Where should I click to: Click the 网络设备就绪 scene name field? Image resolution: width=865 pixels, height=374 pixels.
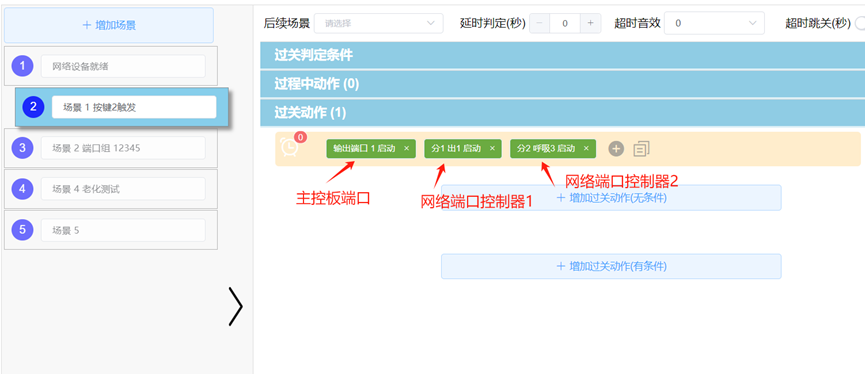click(x=123, y=66)
